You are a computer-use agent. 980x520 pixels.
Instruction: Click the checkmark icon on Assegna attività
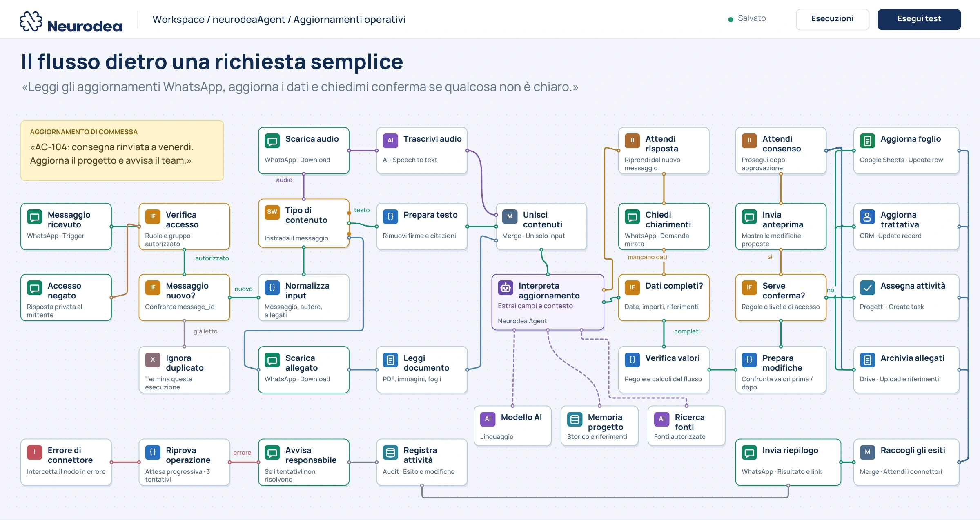click(867, 288)
